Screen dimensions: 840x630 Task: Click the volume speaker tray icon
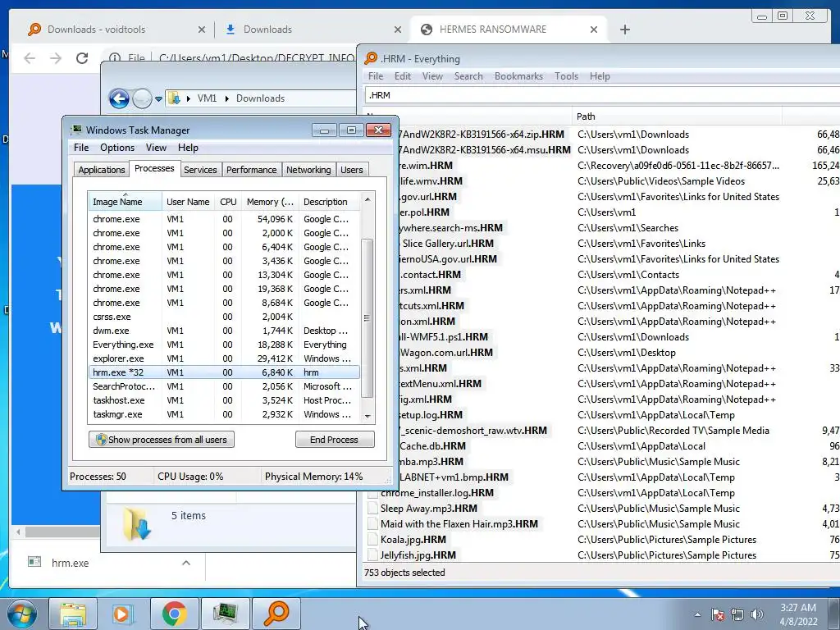[757, 614]
